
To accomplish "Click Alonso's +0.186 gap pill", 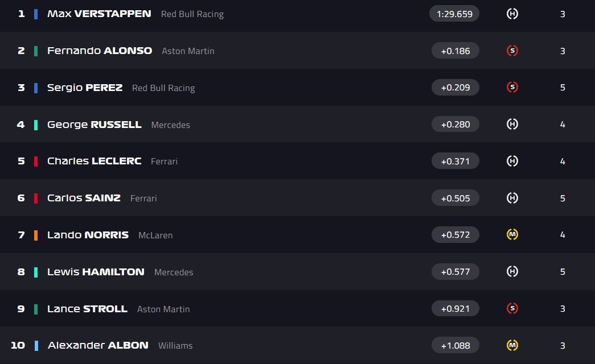I will [x=455, y=51].
